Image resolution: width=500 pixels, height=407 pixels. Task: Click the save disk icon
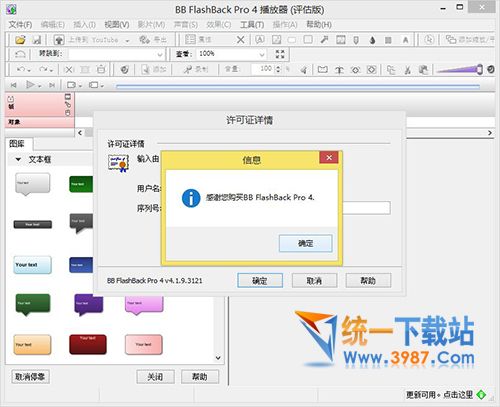(36, 40)
